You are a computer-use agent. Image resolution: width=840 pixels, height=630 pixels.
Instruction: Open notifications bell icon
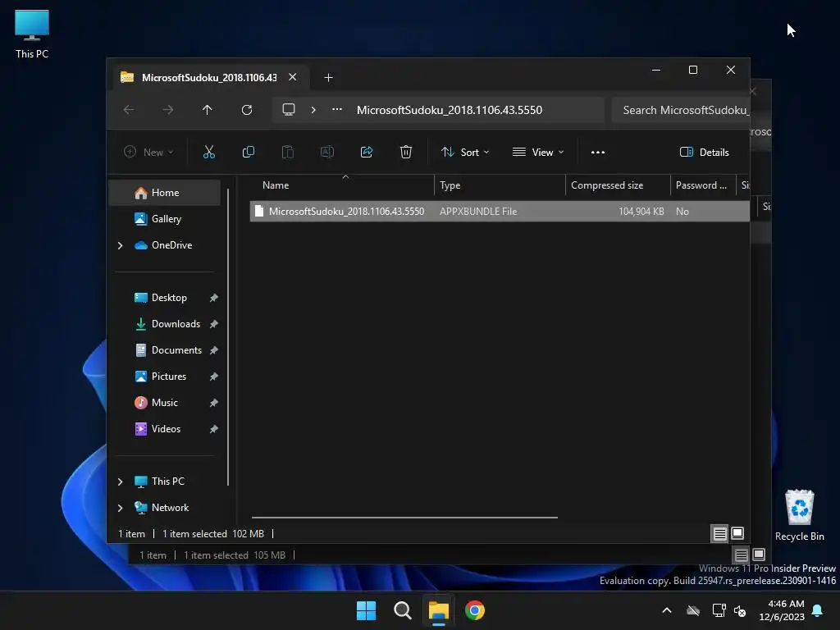818,610
